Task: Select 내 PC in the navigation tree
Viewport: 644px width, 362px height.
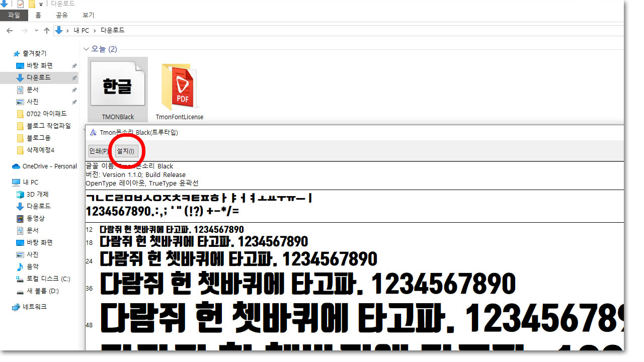Action: point(31,182)
